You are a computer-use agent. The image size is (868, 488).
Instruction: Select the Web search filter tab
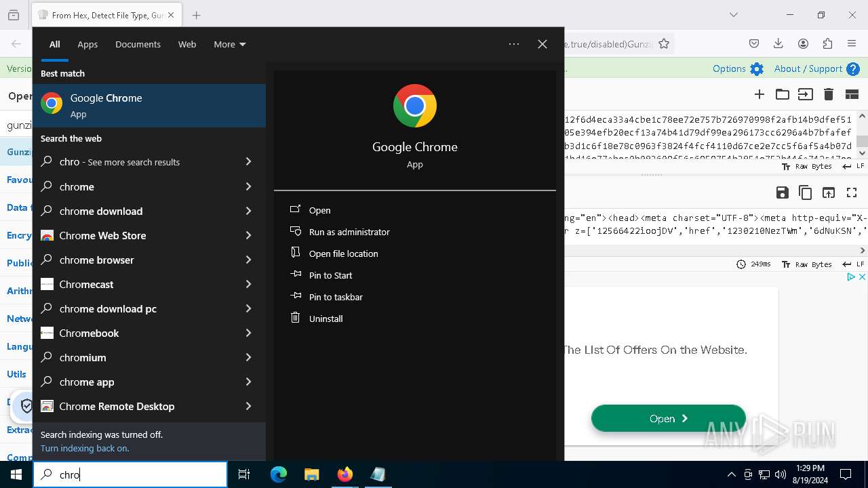tap(187, 44)
